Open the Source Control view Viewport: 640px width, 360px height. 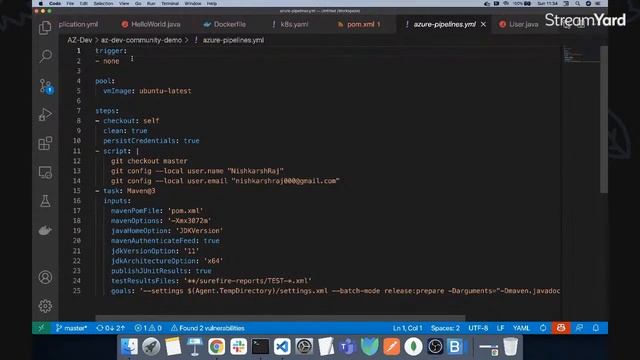click(45, 86)
